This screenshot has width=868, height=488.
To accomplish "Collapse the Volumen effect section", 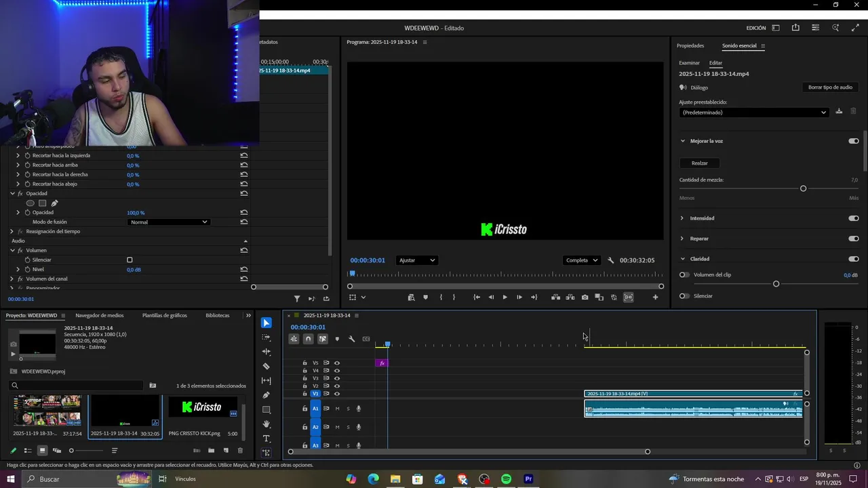I will coord(12,250).
